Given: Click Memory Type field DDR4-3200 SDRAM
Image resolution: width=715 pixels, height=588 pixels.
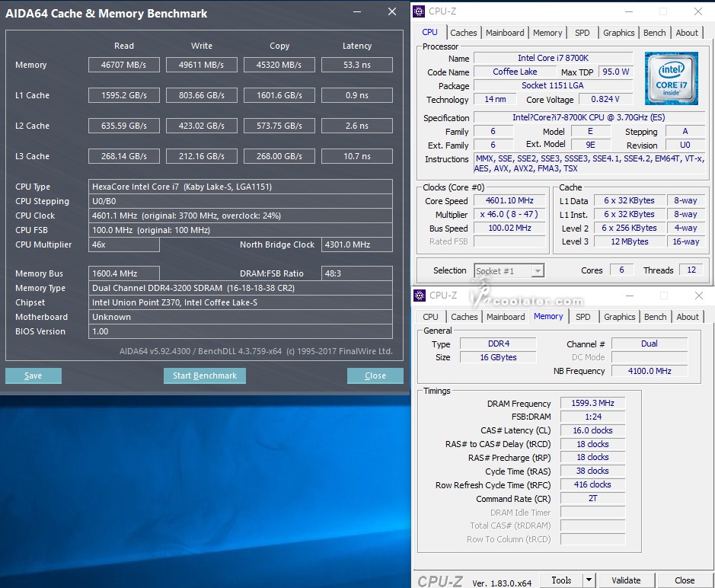Looking at the screenshot, I should (241, 288).
